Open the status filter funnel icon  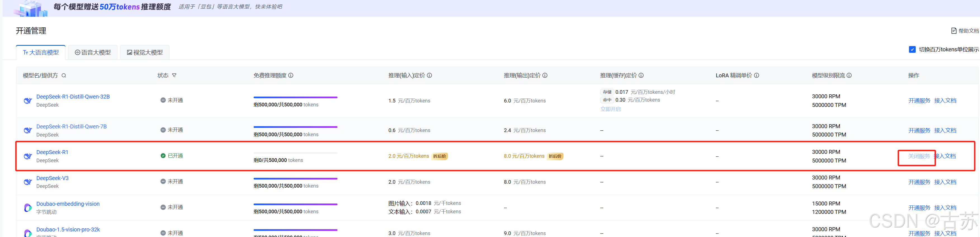tap(174, 75)
